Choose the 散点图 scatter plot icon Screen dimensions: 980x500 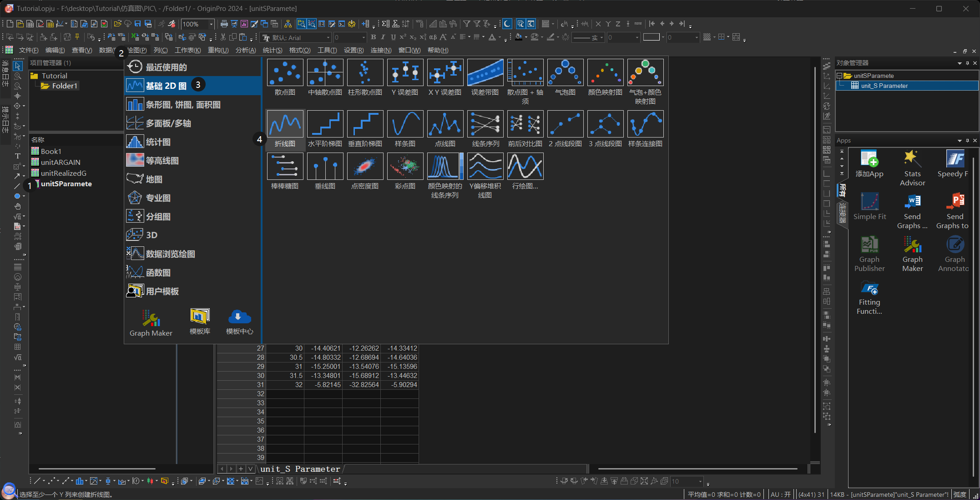point(285,72)
